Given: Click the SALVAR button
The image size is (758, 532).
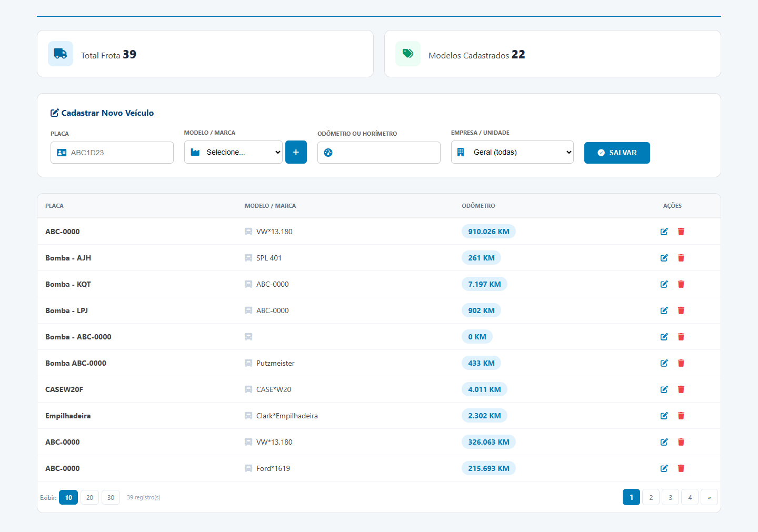Looking at the screenshot, I should pyautogui.click(x=617, y=153).
